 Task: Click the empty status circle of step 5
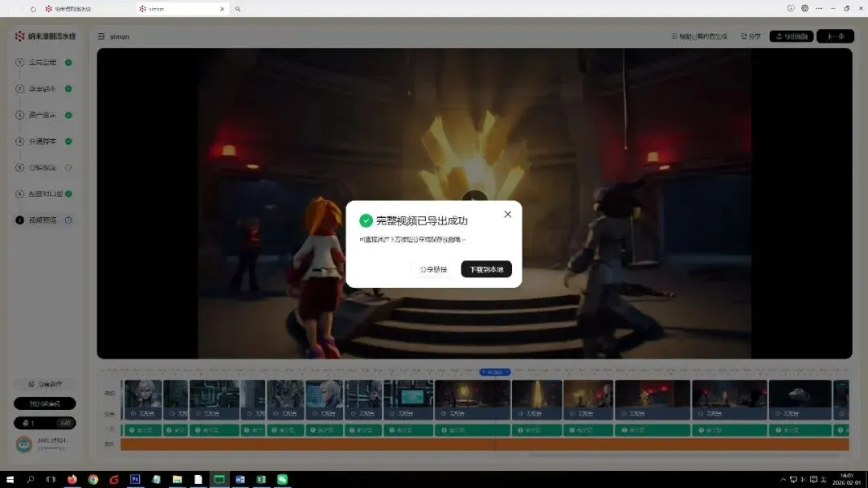tap(68, 168)
